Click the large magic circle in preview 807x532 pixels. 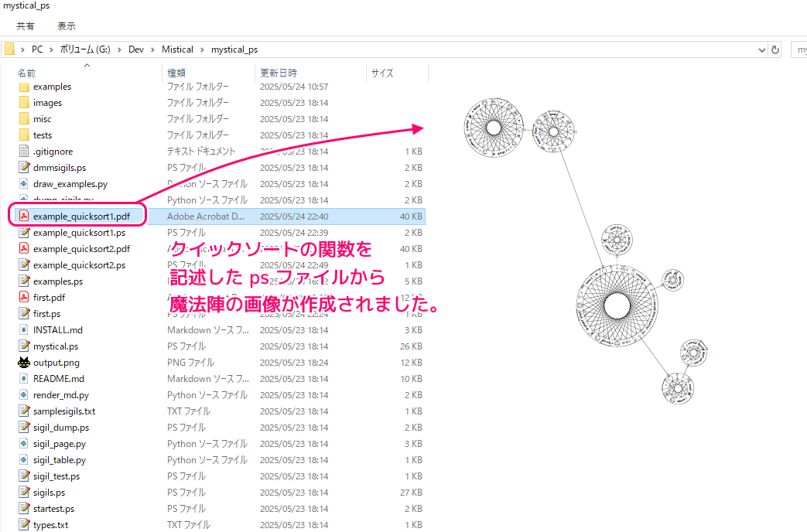coord(617,305)
